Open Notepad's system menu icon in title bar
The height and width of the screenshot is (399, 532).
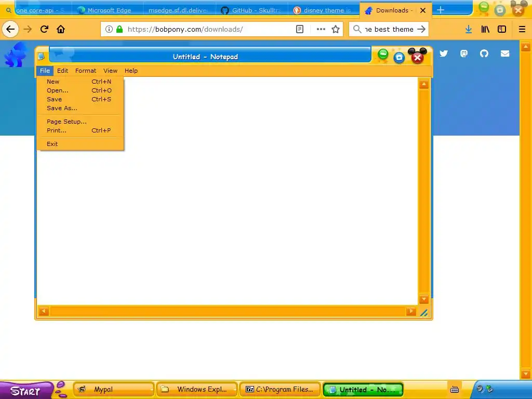[42, 56]
